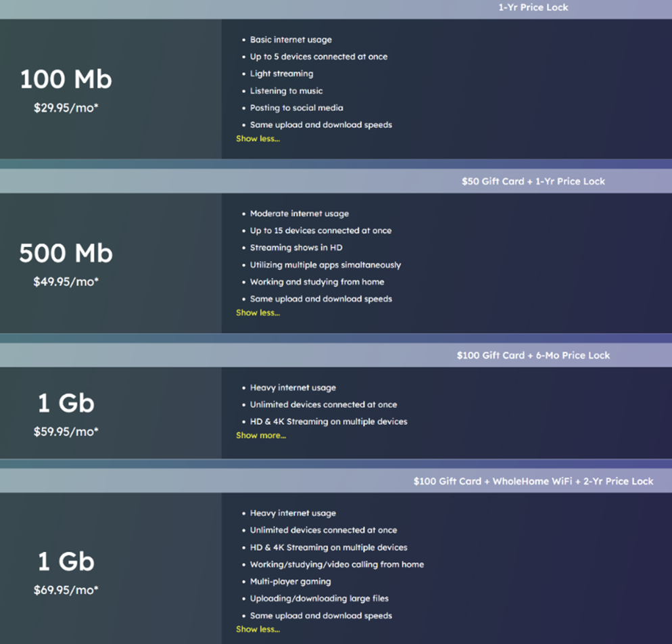Click the $29.95/mo* price text
Image resolution: width=672 pixels, height=644 pixels.
[x=66, y=108]
